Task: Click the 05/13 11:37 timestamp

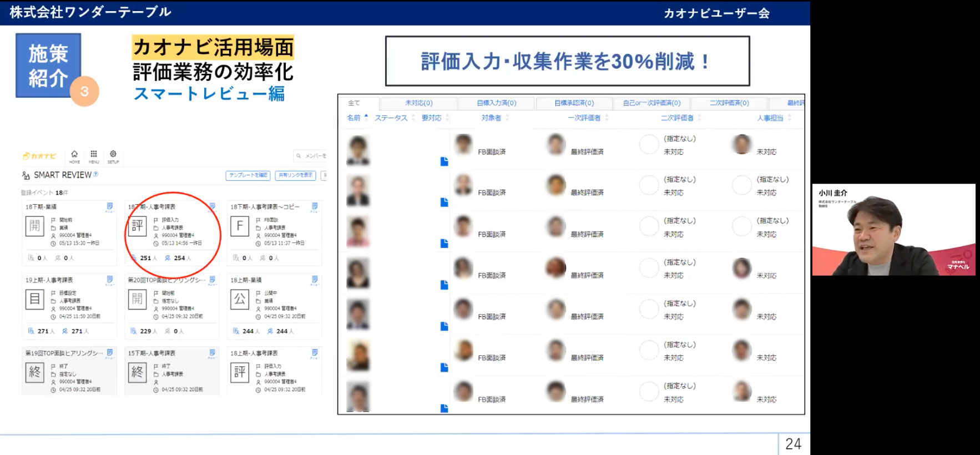Action: [284, 243]
